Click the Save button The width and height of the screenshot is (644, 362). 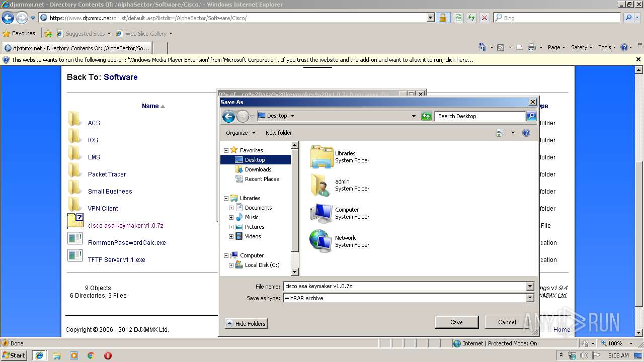click(x=457, y=322)
